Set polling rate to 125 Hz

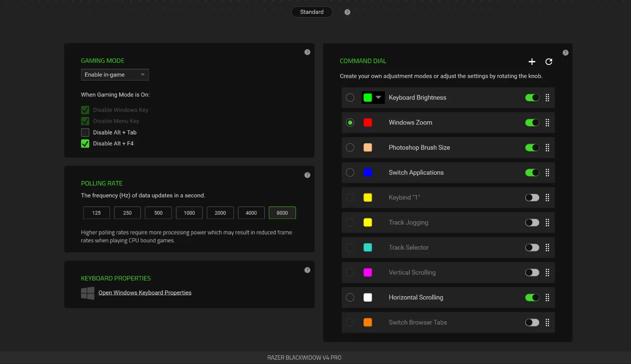[97, 213]
